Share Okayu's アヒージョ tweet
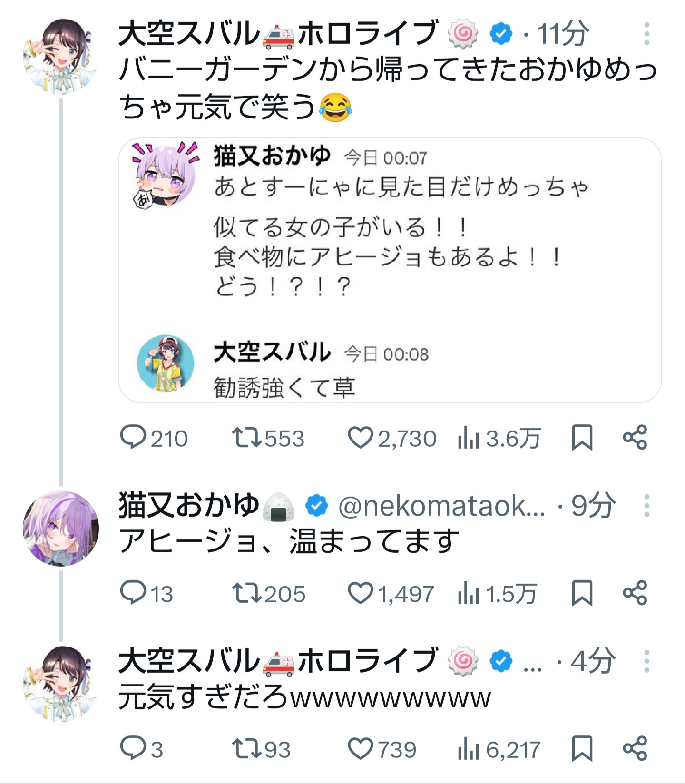 635,593
